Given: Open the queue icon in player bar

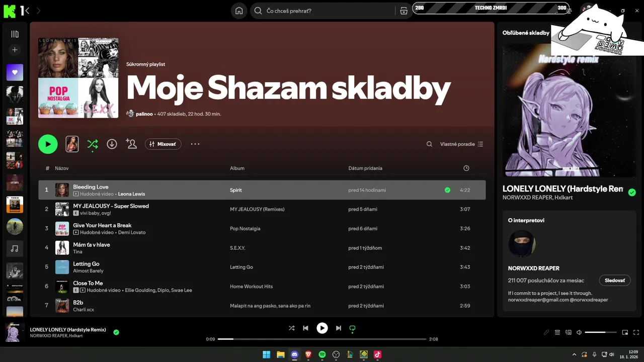Looking at the screenshot, I should 557,332.
